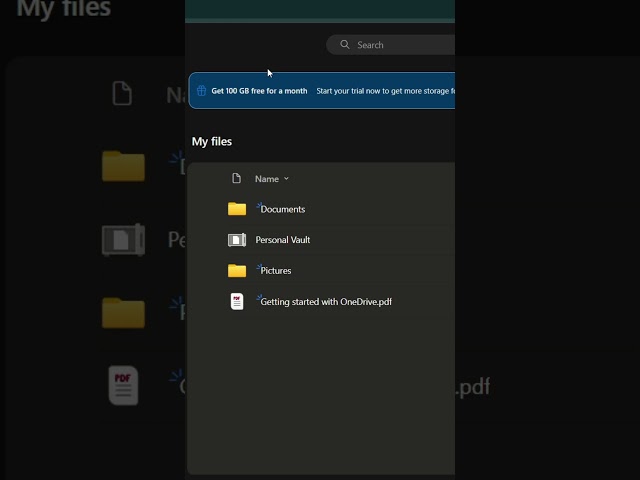Open Personal Vault

(x=282, y=240)
